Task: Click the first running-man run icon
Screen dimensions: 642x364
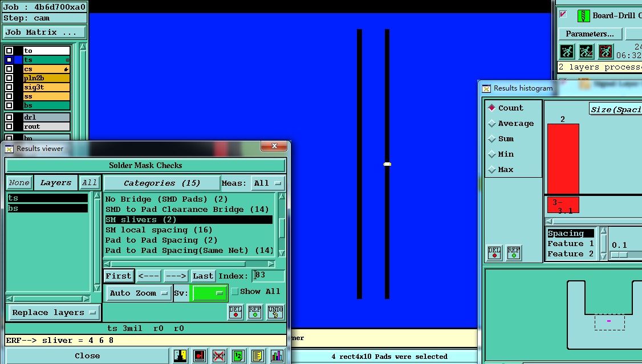Action: [x=567, y=51]
